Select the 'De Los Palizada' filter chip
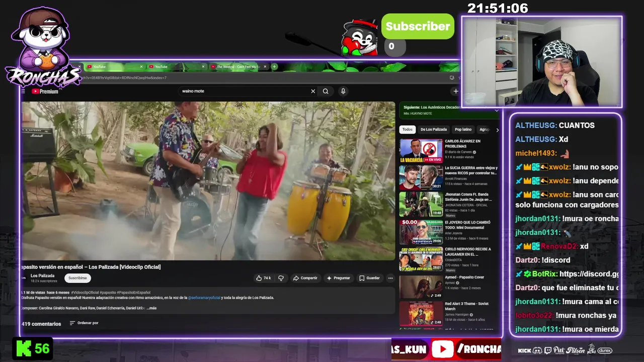644x362 pixels. [x=433, y=130]
